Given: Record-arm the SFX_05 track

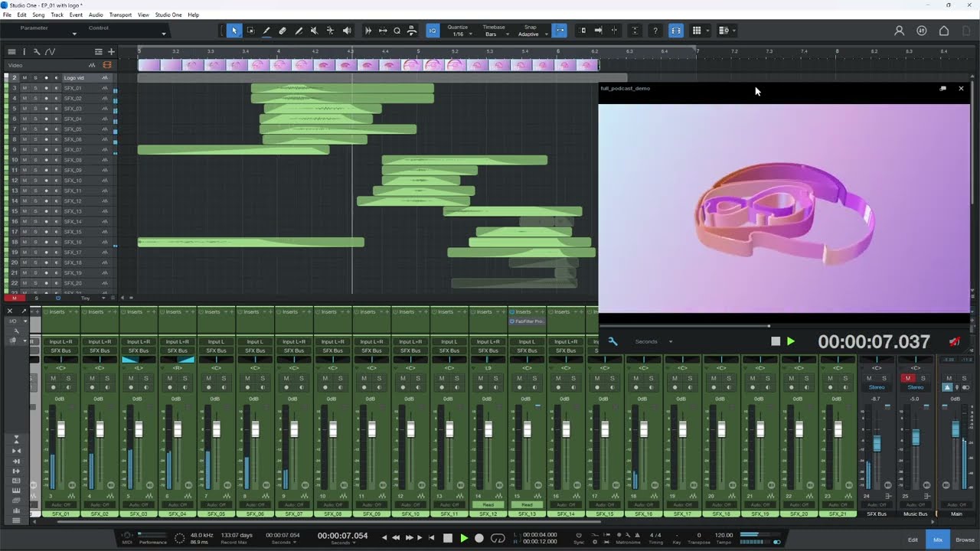Looking at the screenshot, I should 45,129.
